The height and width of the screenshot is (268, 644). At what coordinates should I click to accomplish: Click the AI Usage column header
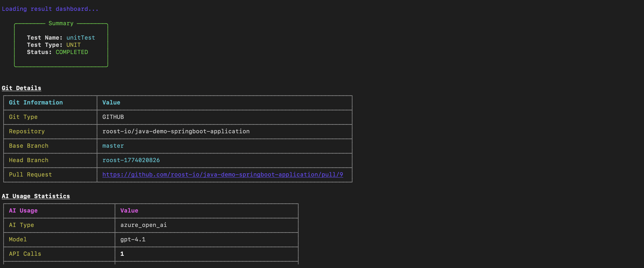(23, 211)
